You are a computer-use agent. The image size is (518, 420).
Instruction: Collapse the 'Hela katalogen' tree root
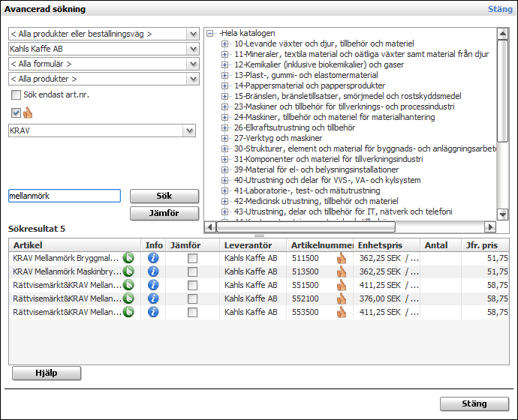tap(209, 33)
